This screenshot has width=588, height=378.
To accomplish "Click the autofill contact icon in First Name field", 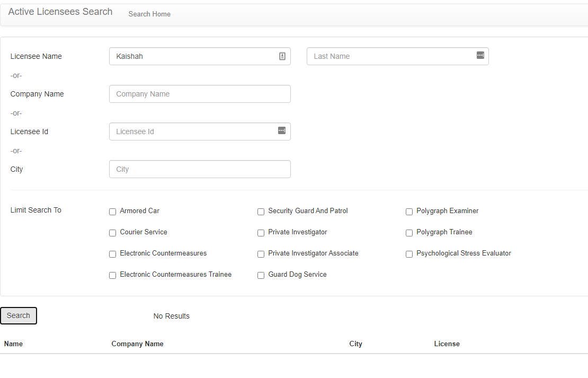I will [282, 56].
